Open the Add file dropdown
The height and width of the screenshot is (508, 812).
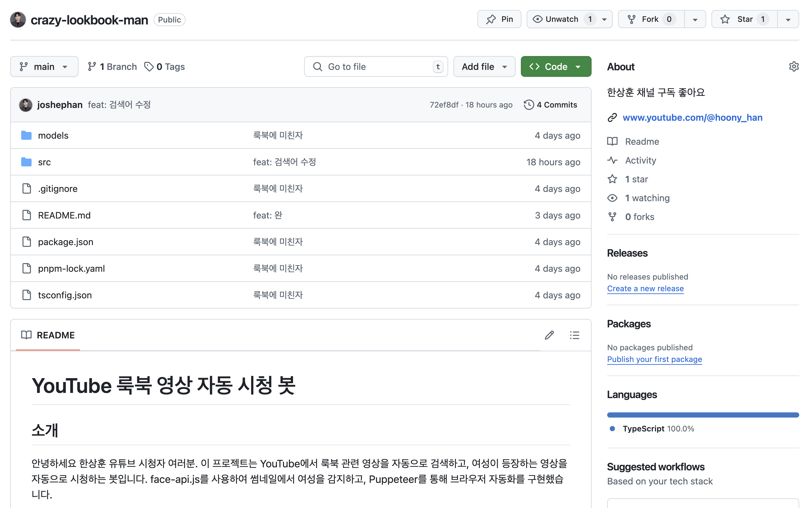[484, 66]
